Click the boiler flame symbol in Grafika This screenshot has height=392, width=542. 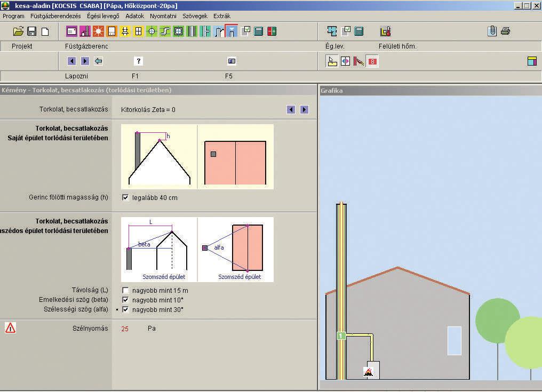[369, 372]
